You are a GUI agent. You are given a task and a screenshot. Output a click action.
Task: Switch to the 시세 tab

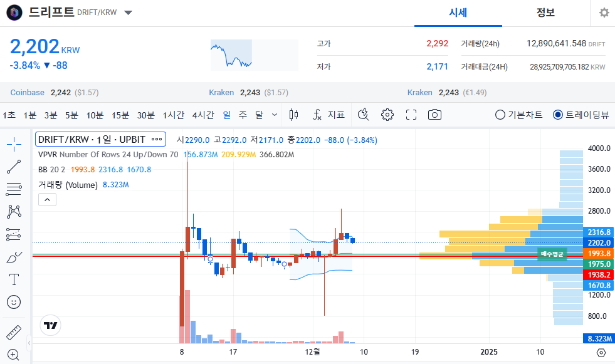click(x=458, y=13)
